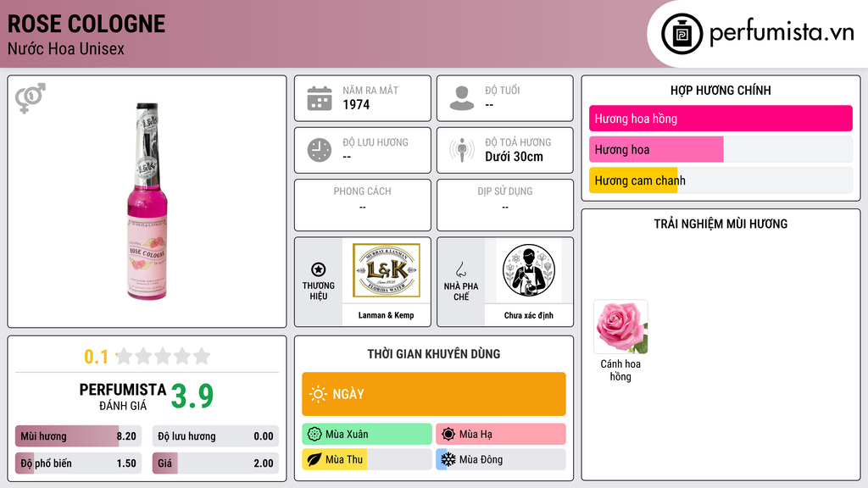Click the spring flower icon for Mùa Xuân

click(314, 435)
